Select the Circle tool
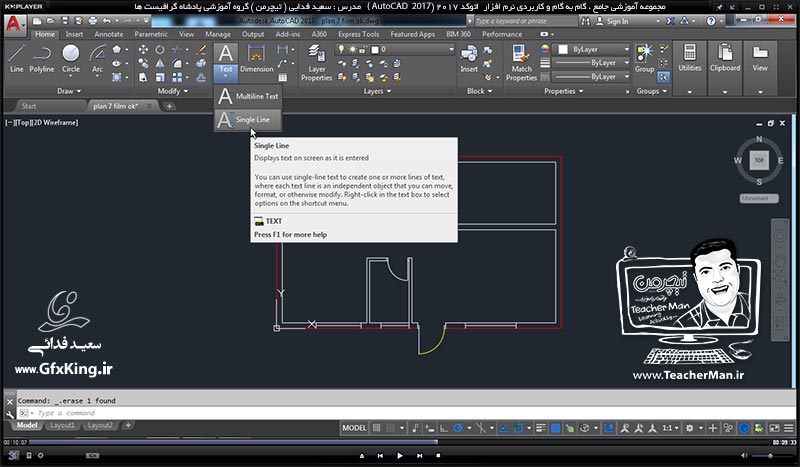Viewport: 800px width, 467px height. [x=71, y=58]
